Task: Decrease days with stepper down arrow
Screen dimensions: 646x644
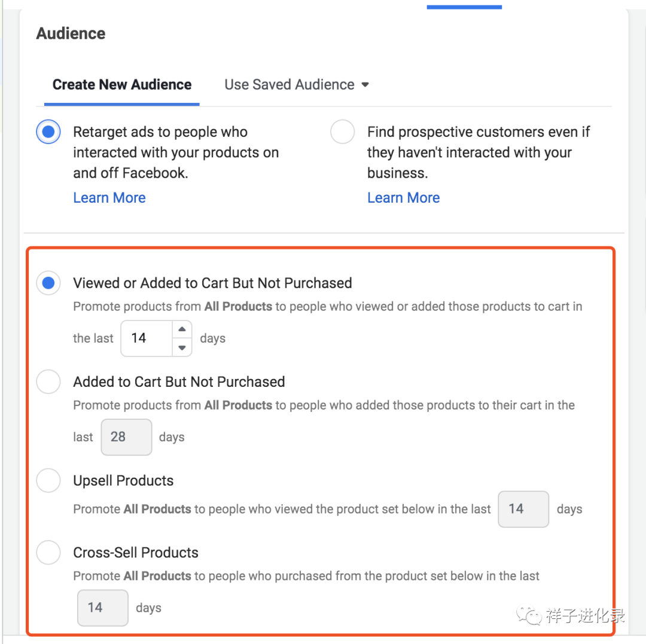Action: 182,347
